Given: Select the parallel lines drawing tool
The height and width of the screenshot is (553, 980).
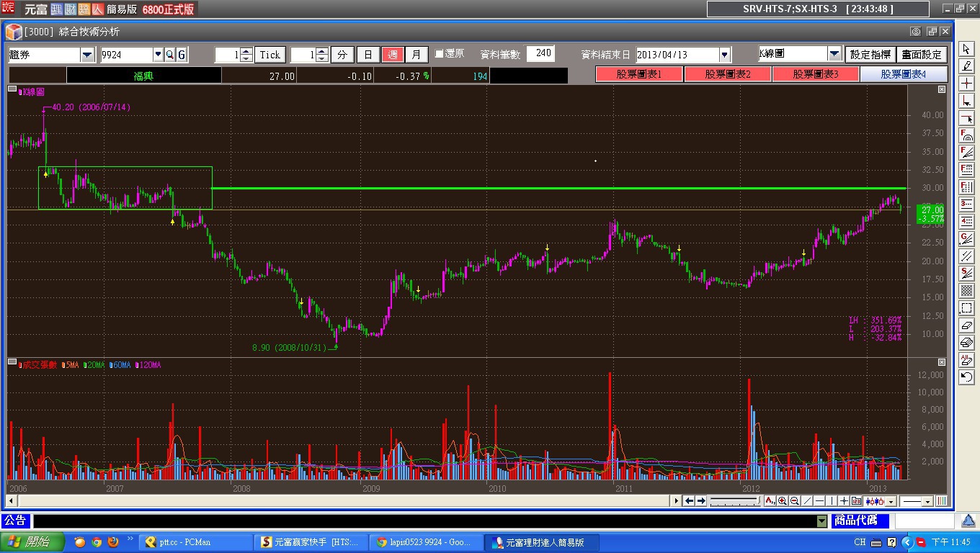Looking at the screenshot, I should 966,256.
